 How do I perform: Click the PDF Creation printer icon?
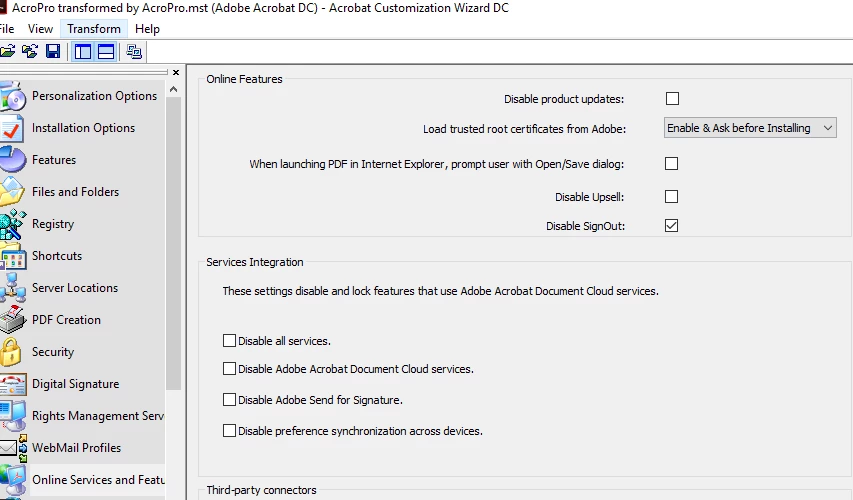coord(13,320)
